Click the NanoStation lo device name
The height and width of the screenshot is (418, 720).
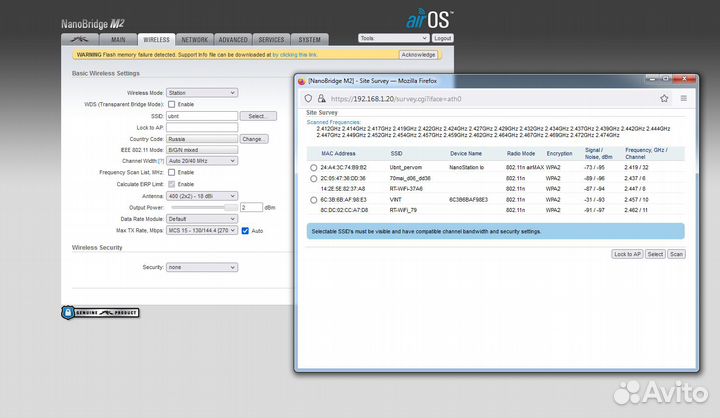click(467, 168)
